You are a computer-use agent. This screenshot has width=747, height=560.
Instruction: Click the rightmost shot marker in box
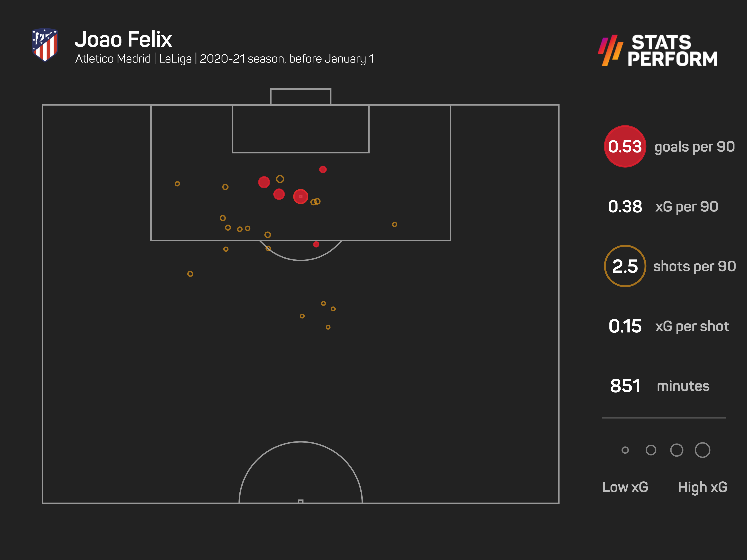point(394,225)
